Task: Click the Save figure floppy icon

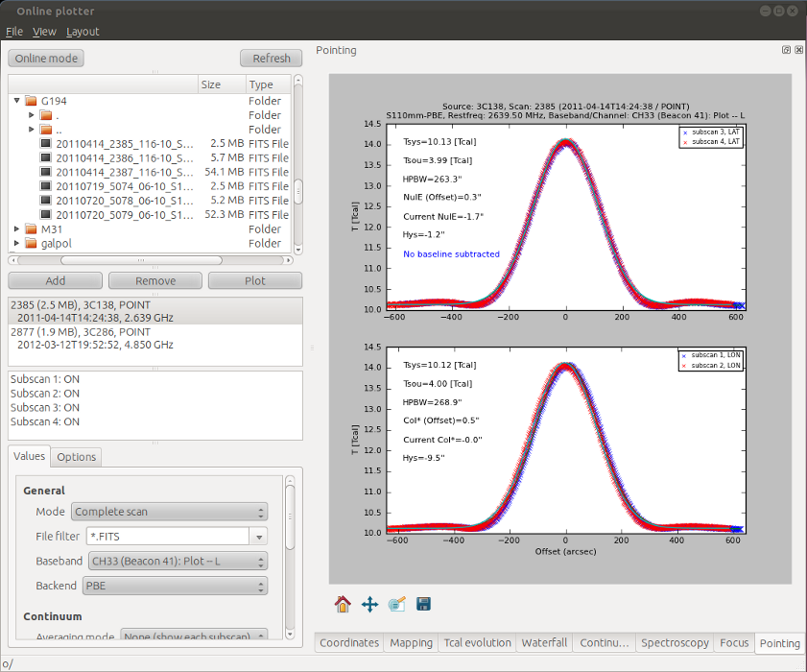Action: pos(423,604)
